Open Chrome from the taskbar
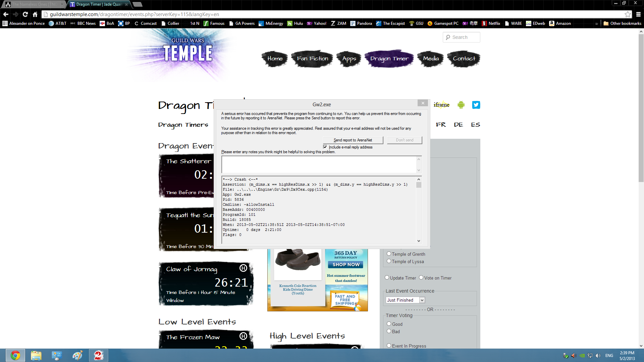This screenshot has width=644, height=362. click(x=15, y=355)
